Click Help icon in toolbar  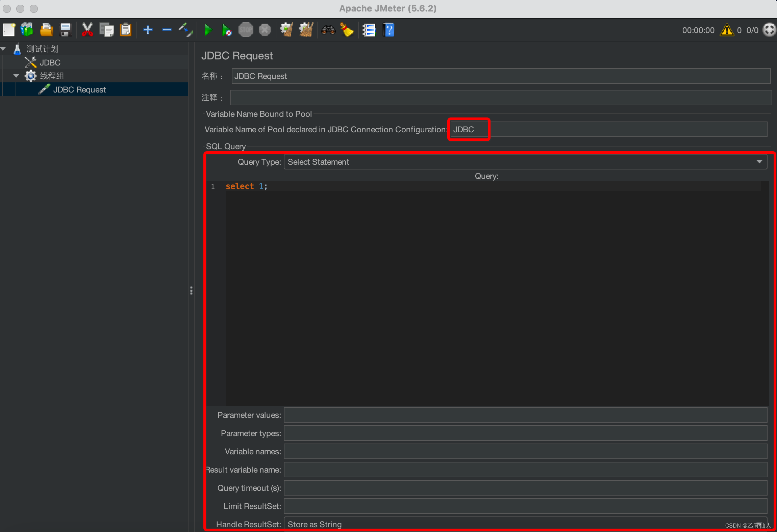[389, 31]
